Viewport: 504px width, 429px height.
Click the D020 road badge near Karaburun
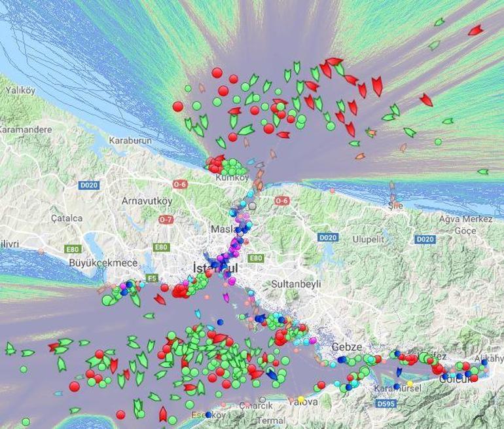(x=89, y=185)
